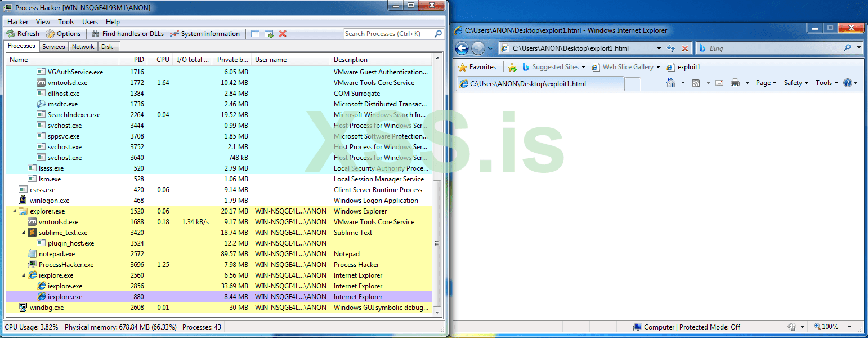Select the Processes tab

[x=22, y=46]
